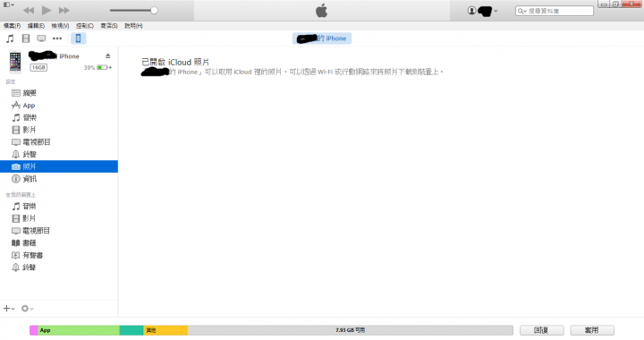Click the library search field

click(x=555, y=11)
